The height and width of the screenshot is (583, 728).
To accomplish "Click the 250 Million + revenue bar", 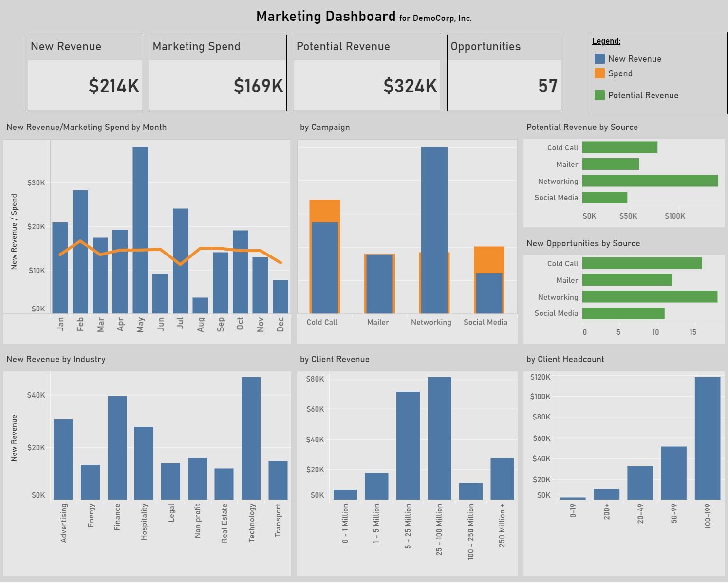I will click(x=502, y=479).
